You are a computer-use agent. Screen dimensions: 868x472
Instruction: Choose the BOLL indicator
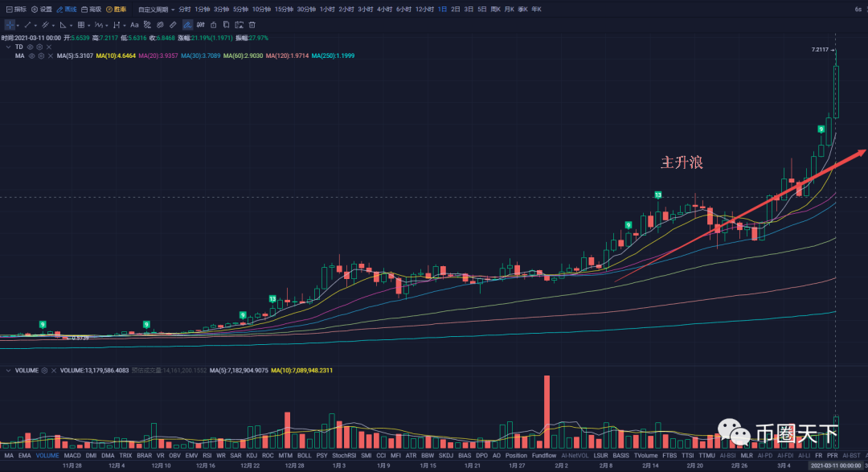click(304, 455)
